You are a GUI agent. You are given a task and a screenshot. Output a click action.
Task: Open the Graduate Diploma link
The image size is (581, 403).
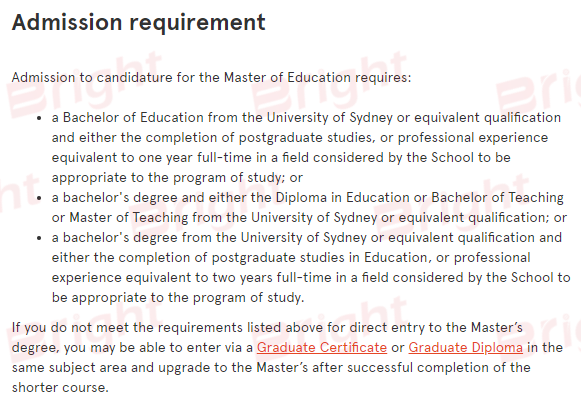tap(465, 347)
